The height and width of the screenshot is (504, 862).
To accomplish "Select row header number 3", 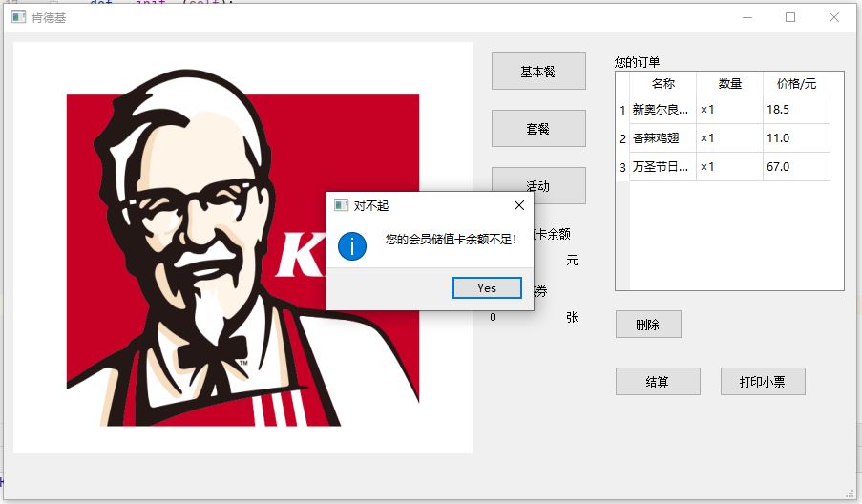I will pyautogui.click(x=622, y=167).
